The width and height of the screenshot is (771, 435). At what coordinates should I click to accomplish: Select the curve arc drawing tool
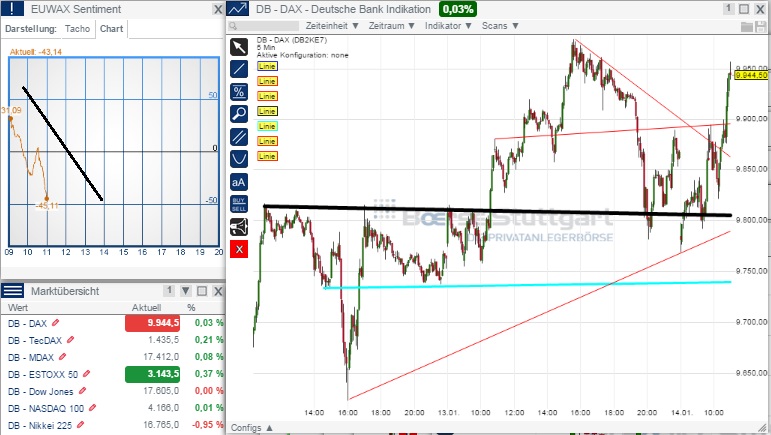point(239,159)
